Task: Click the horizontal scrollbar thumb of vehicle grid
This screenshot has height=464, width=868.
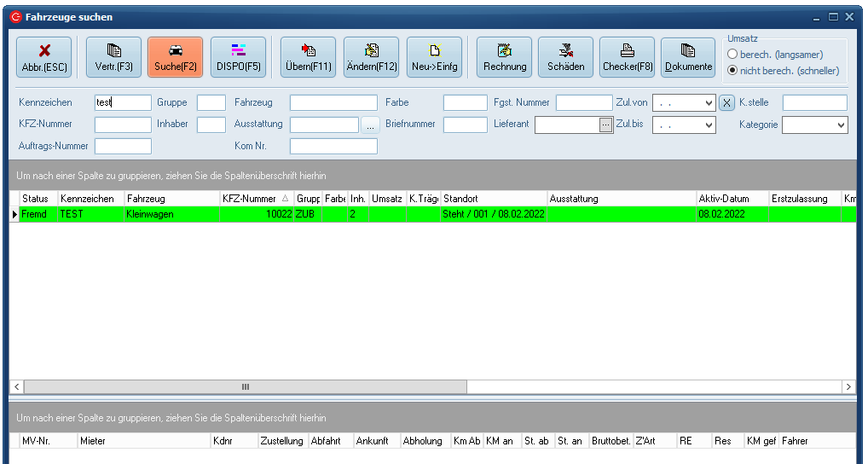Action: click(246, 386)
